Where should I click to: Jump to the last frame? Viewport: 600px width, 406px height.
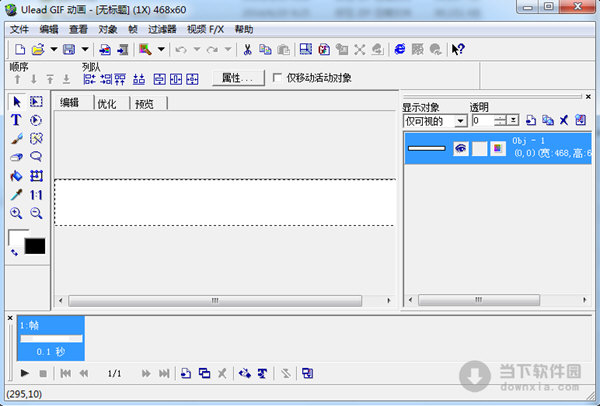[x=164, y=373]
